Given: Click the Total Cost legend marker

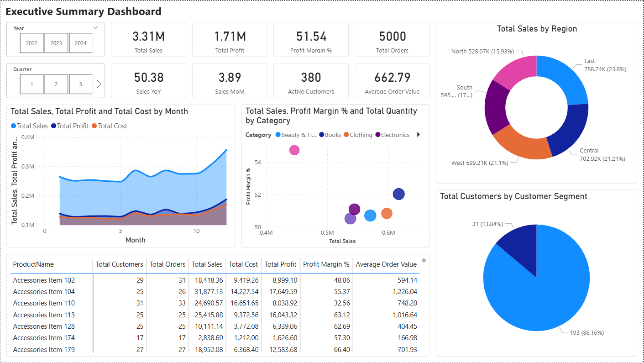Looking at the screenshot, I should click(x=94, y=126).
